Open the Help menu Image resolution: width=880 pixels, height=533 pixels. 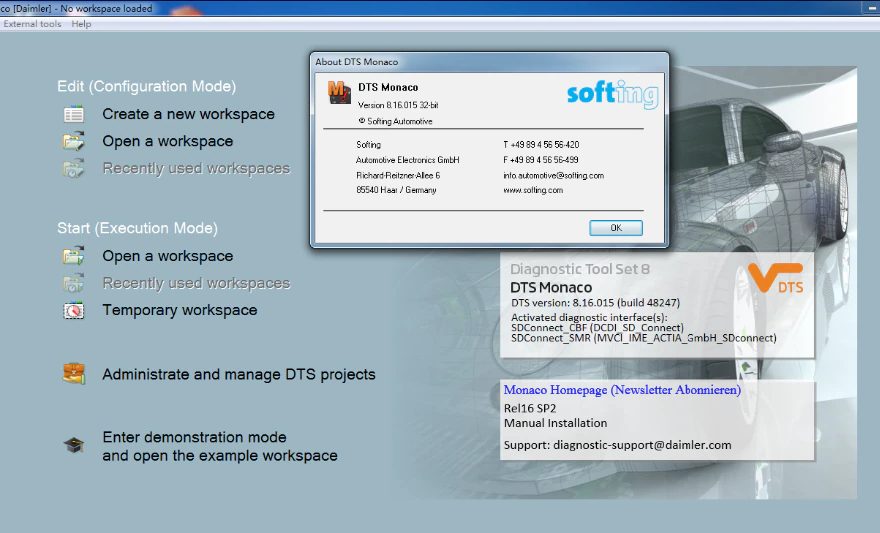coord(81,24)
